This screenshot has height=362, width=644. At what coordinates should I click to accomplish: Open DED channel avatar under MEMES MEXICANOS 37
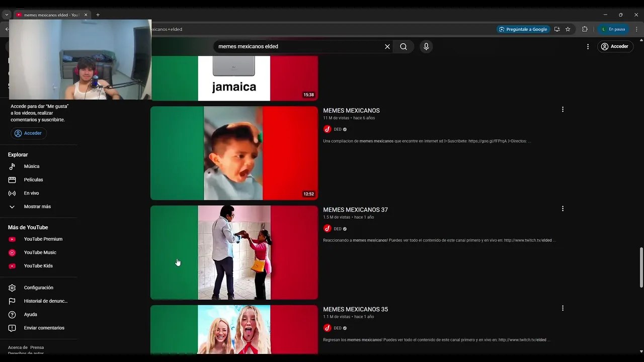328,229
